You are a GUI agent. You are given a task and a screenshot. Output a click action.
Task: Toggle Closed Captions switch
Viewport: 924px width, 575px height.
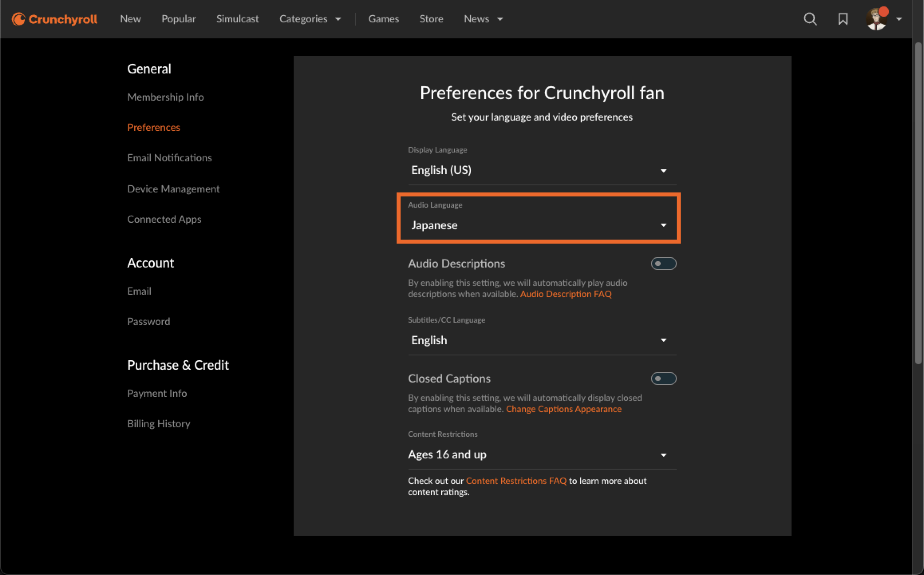(663, 379)
